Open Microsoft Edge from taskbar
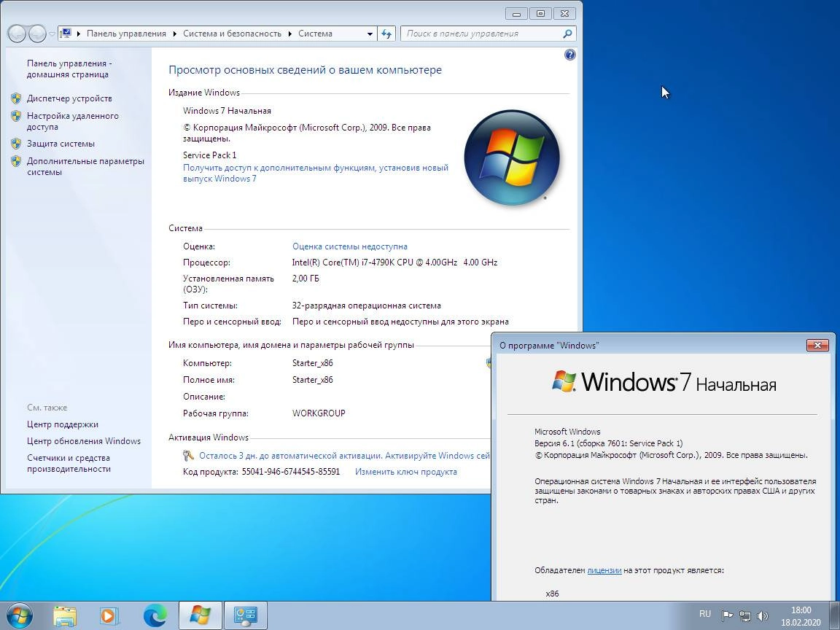This screenshot has height=630, width=840. coord(155,615)
